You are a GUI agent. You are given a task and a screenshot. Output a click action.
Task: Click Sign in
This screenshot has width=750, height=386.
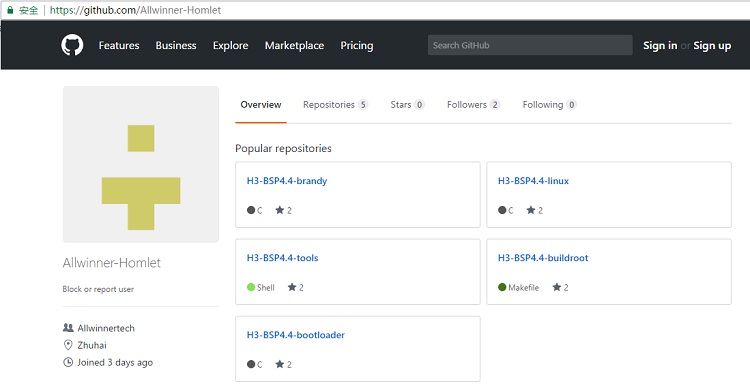pos(660,45)
